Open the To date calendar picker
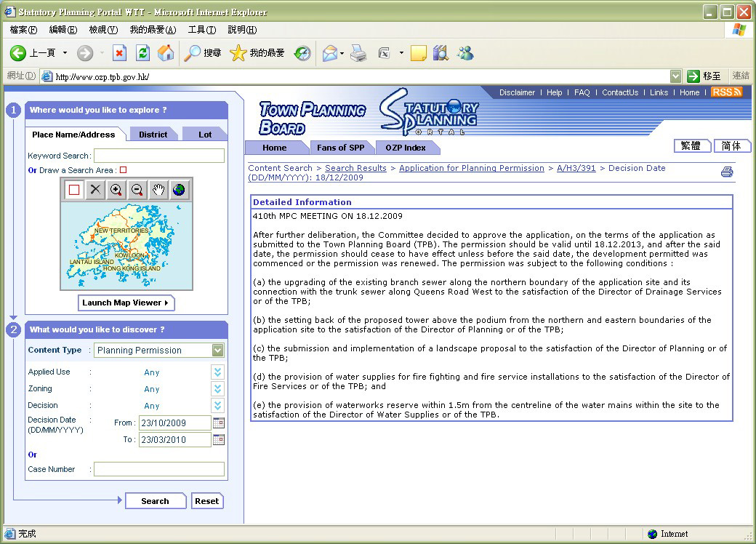 219,440
